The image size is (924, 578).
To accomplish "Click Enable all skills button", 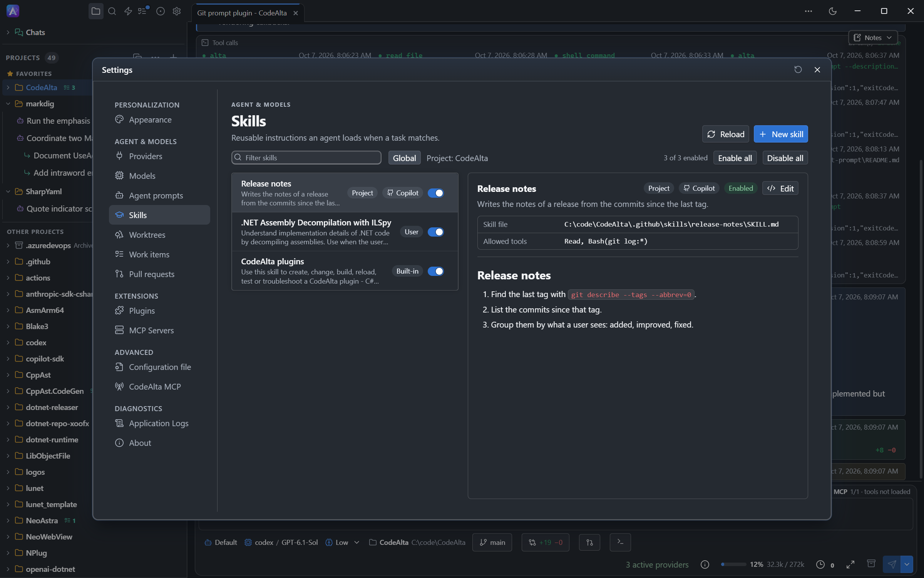I will (735, 158).
